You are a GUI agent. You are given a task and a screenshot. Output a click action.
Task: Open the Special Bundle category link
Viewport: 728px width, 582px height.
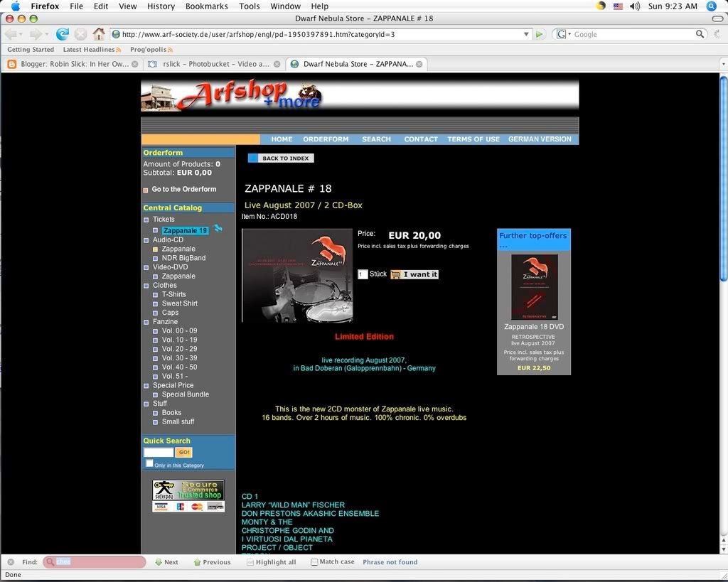[186, 394]
